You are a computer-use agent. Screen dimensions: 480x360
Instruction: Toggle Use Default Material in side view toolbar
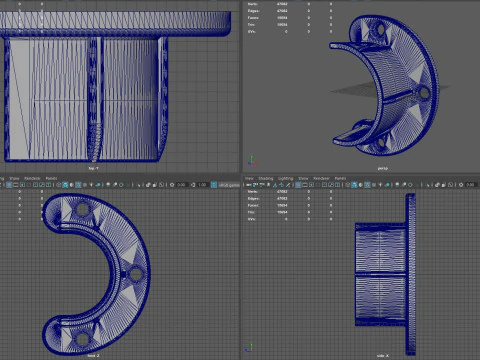pos(360,185)
